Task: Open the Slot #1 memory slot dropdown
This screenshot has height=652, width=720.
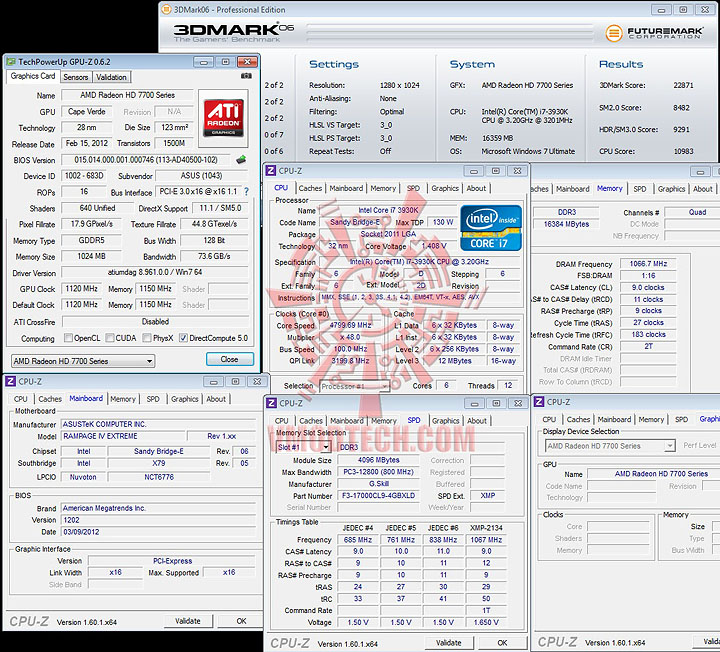Action: tap(304, 447)
